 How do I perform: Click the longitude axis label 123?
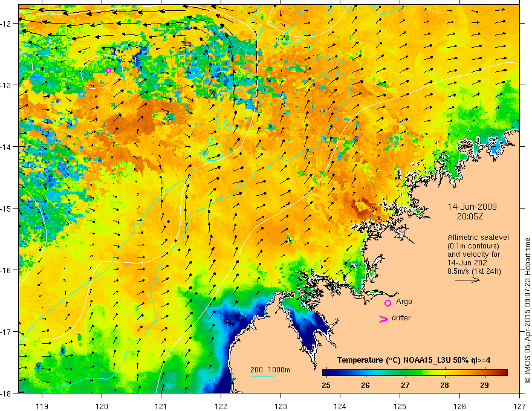tap(281, 406)
